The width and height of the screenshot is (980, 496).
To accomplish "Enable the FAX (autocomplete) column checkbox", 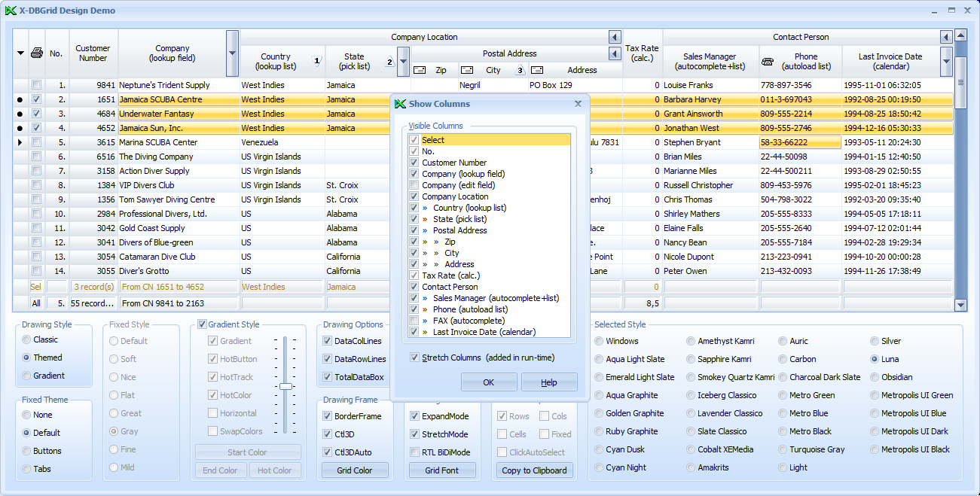I will click(x=414, y=321).
